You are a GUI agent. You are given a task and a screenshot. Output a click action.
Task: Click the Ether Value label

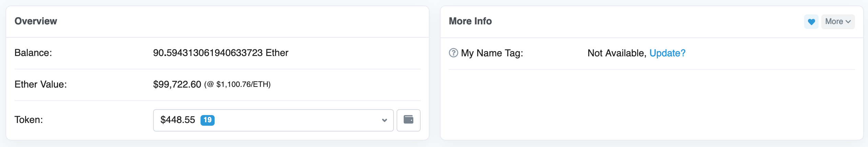[x=41, y=84]
